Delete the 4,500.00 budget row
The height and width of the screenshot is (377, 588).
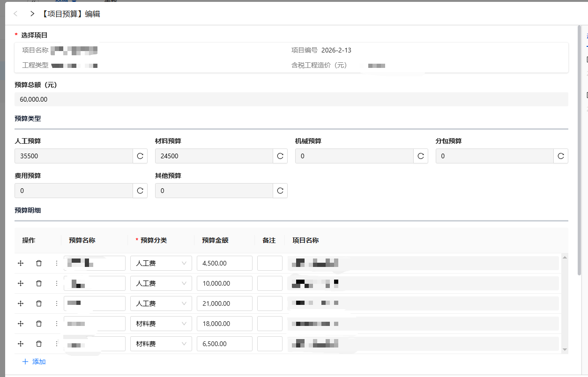pyautogui.click(x=39, y=263)
